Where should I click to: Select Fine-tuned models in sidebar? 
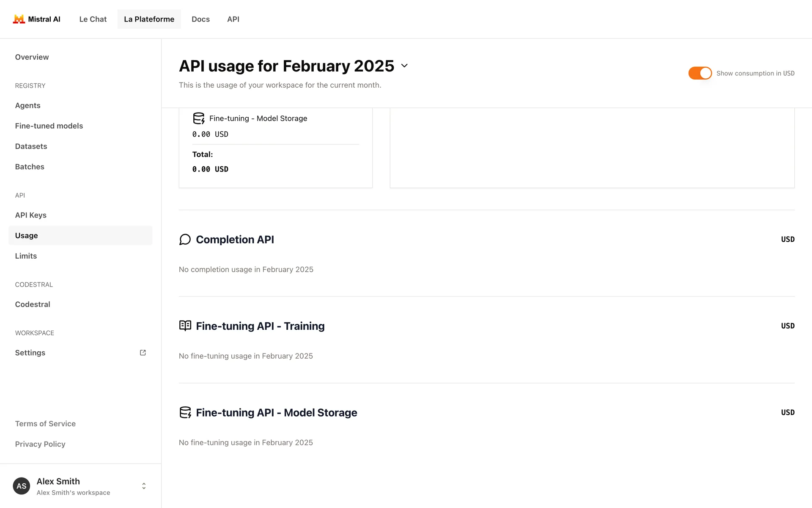tap(49, 126)
